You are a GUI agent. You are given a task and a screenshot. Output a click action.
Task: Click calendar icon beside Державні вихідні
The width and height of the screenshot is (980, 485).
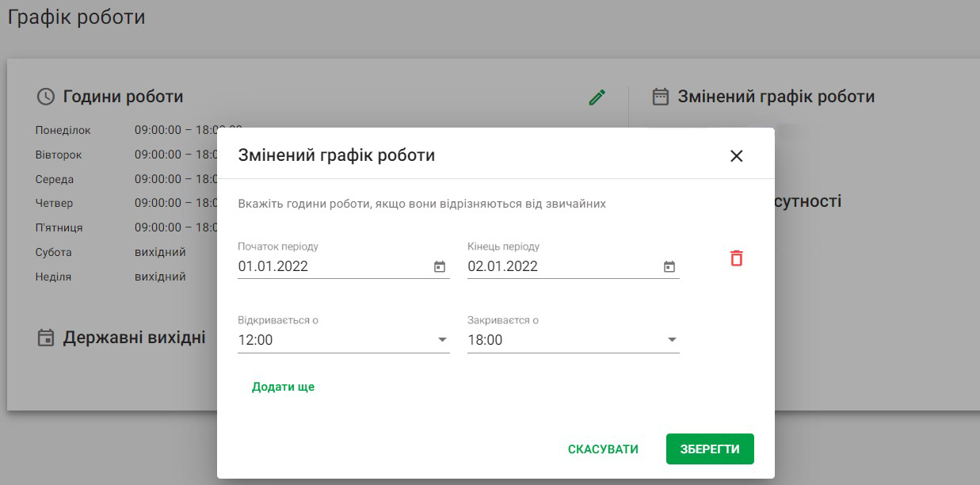click(x=47, y=338)
